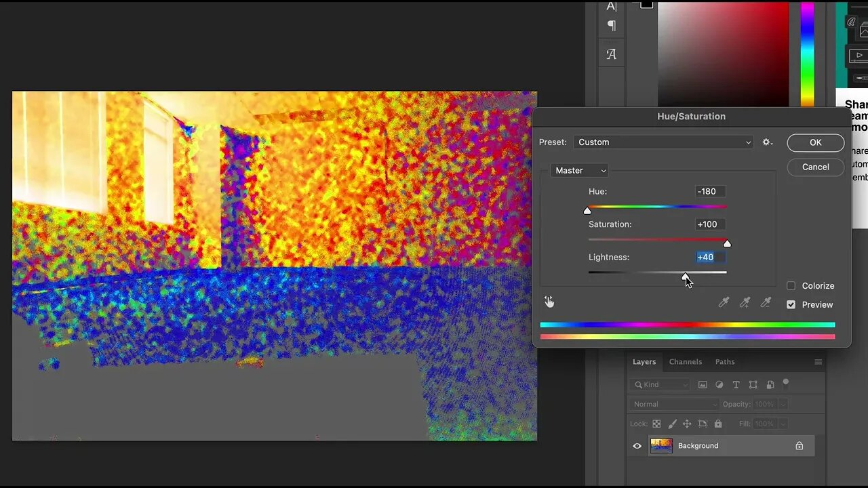The image size is (868, 488).
Task: Filter layers by shape layers
Action: click(x=753, y=385)
